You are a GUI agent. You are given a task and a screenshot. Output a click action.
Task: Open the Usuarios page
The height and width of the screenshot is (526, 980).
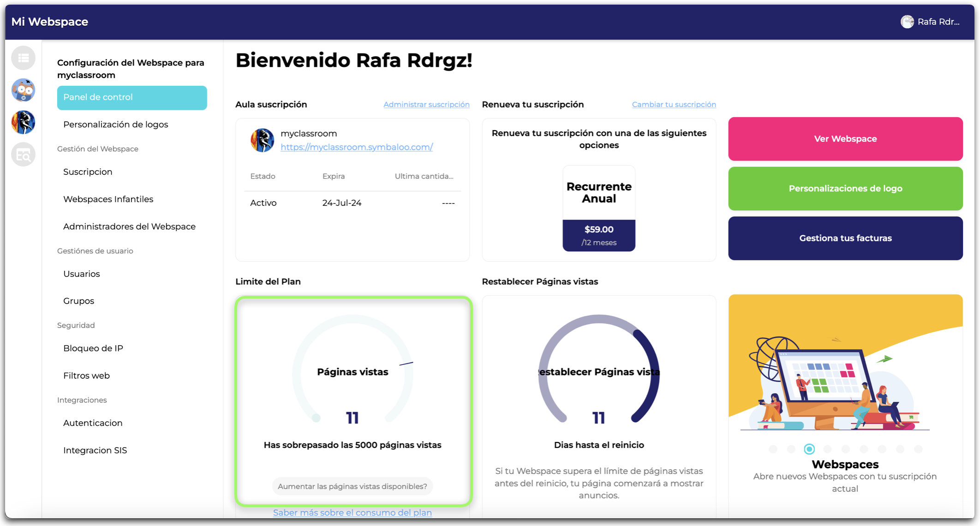click(x=81, y=274)
